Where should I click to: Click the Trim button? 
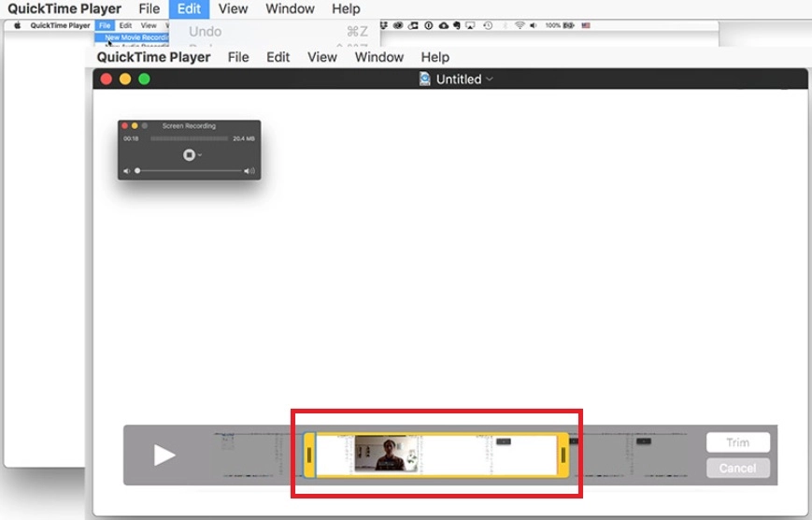pos(737,442)
